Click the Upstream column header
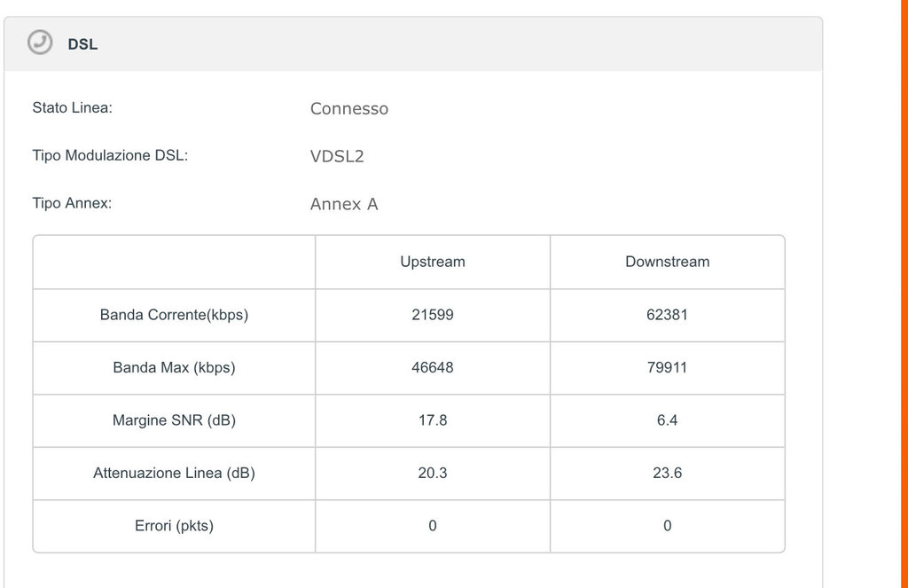908x588 pixels. pos(433,262)
